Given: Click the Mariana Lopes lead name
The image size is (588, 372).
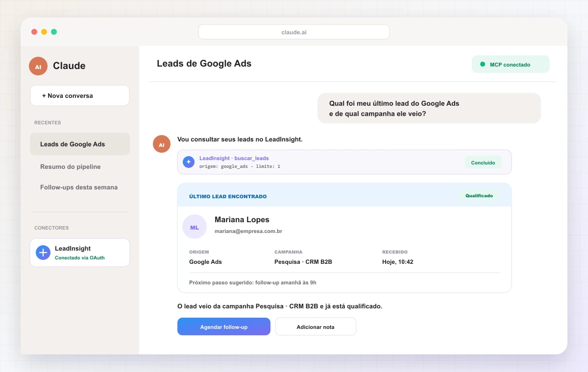Looking at the screenshot, I should pos(242,220).
